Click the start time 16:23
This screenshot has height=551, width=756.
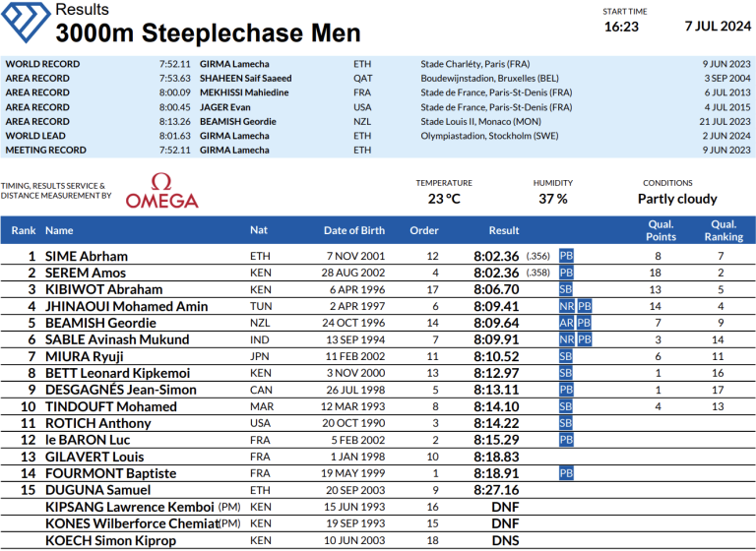pos(621,28)
